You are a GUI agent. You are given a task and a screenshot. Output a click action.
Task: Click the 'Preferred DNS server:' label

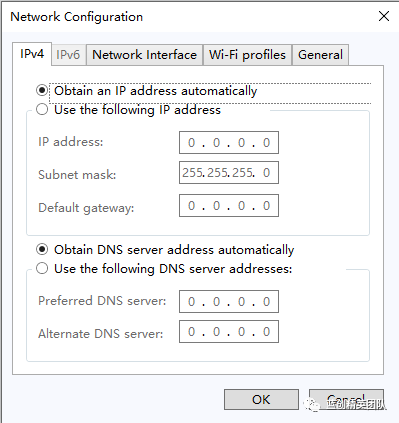[x=102, y=301]
